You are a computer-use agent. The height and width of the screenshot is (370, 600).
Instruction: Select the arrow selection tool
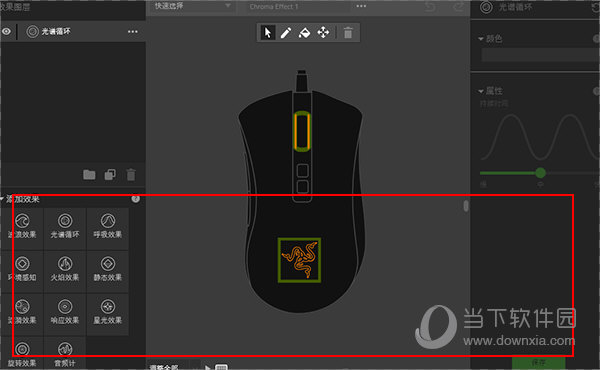point(268,33)
